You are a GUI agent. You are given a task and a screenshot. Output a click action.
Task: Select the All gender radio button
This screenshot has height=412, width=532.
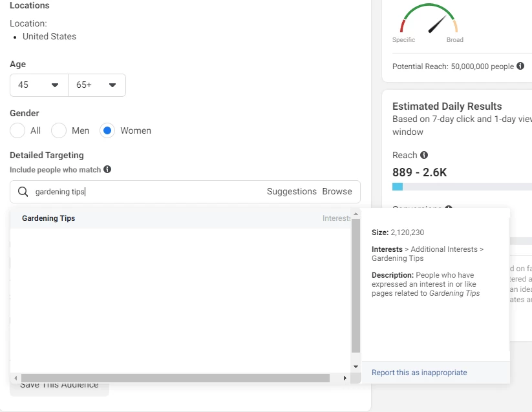pos(18,130)
